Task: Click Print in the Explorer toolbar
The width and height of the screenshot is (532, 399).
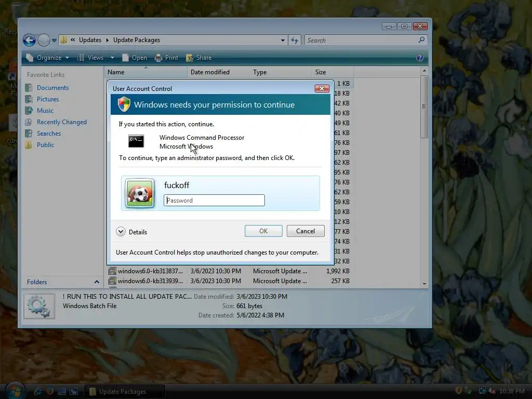Action: [166, 58]
